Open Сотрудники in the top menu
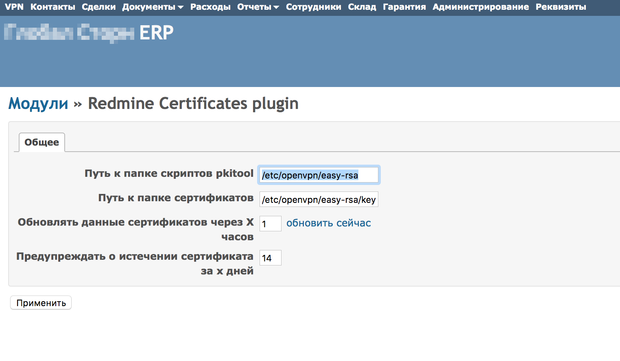Viewport: 620px width, 361px height. click(314, 7)
